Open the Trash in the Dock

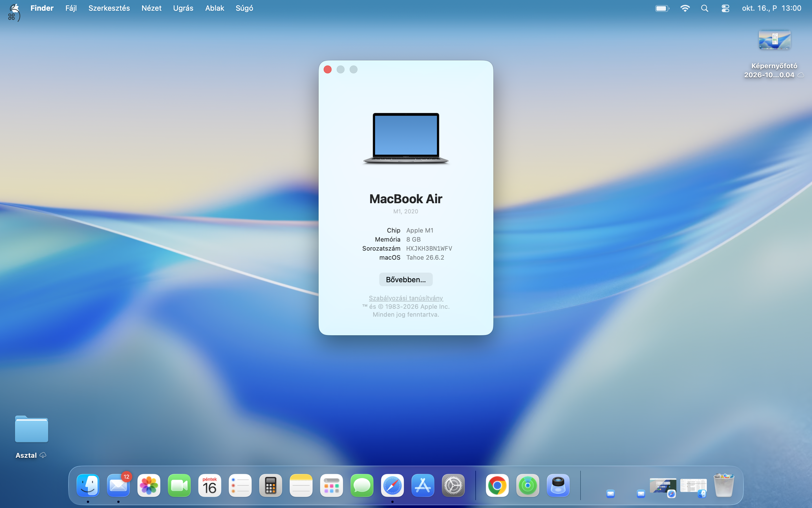pos(724,485)
